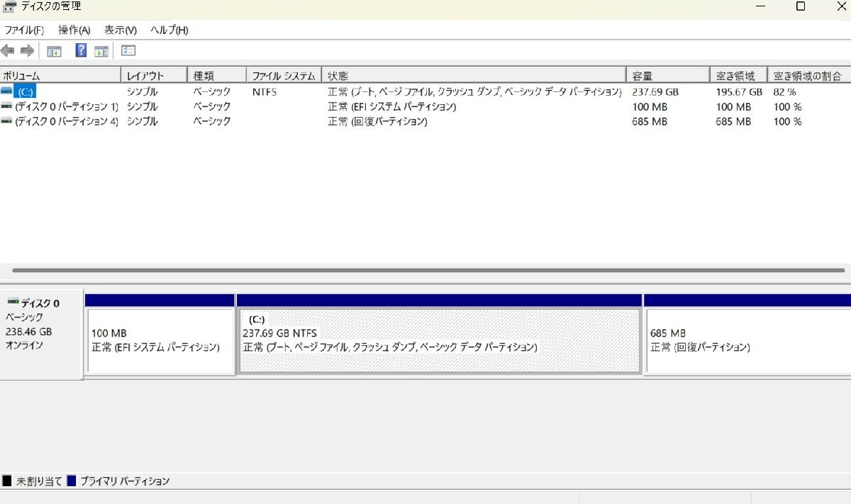Click the back navigation arrow on the toolbar
This screenshot has width=851, height=504.
(7, 50)
